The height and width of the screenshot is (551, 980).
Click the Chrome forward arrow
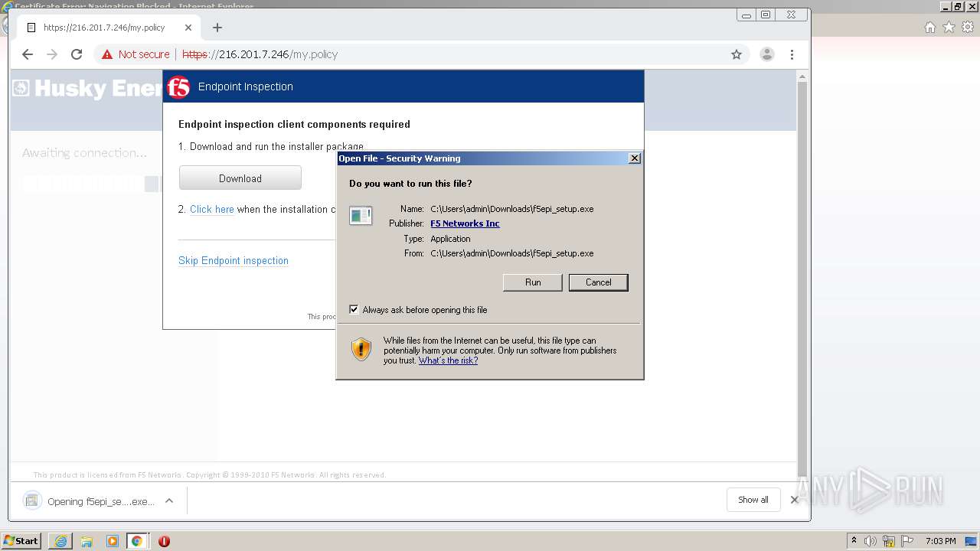52,54
